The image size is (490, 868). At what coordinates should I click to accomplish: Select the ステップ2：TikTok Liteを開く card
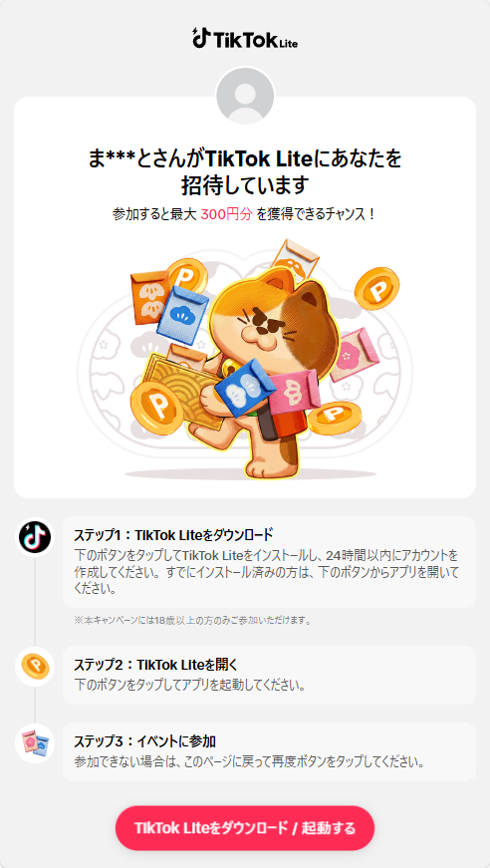click(x=269, y=675)
